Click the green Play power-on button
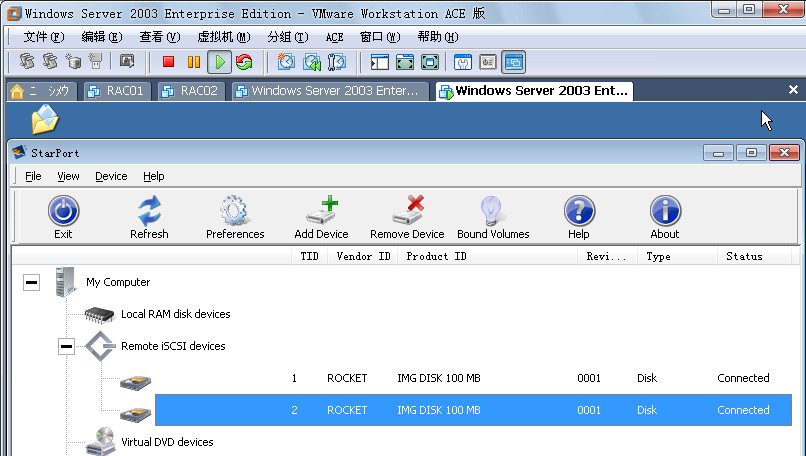The width and height of the screenshot is (806, 456). tap(219, 62)
